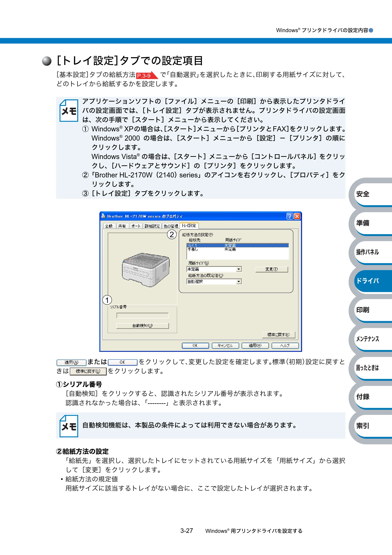
Task: Switch to the 色の管理 tab in properties dialog
Action: (x=171, y=226)
